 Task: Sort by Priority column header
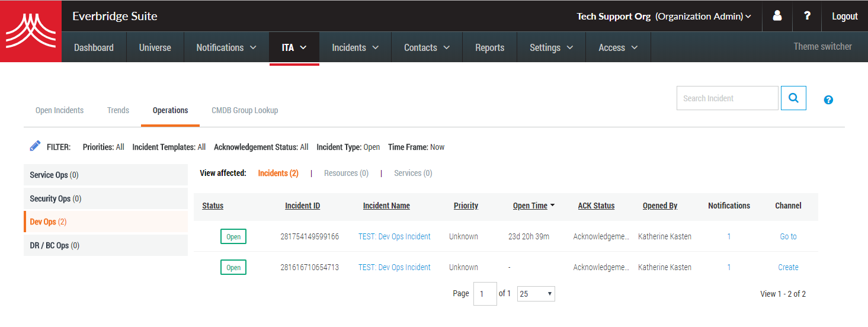tap(466, 206)
